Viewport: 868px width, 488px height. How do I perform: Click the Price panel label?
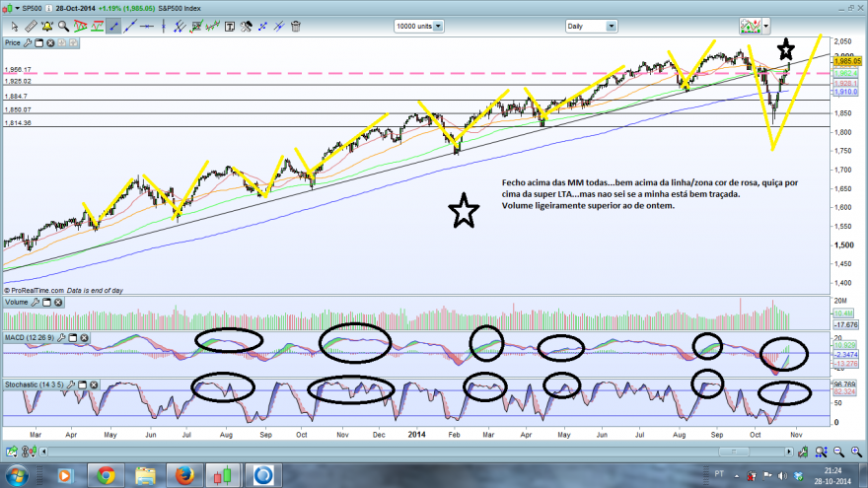point(12,42)
